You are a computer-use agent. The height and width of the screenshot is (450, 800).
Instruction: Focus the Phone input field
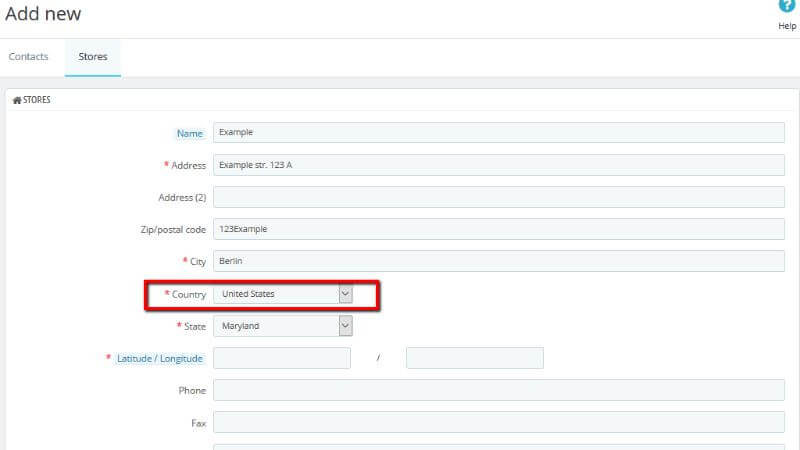point(498,390)
